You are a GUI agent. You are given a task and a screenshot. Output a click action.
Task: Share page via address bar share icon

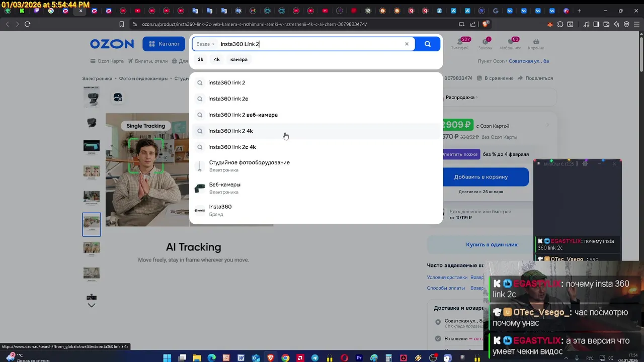[472, 24]
